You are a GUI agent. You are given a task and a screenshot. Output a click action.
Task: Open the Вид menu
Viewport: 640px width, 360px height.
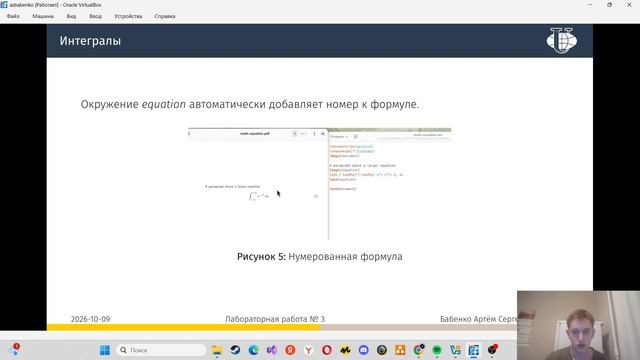(x=71, y=16)
